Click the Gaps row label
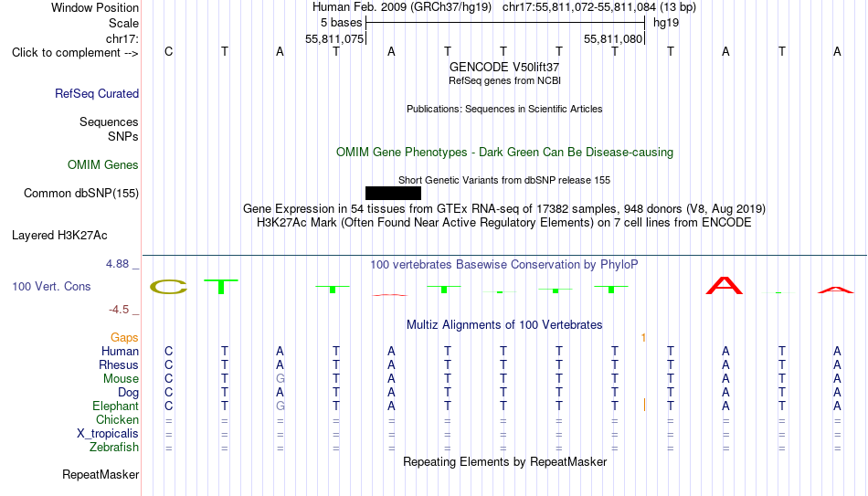868x496 pixels. click(124, 338)
